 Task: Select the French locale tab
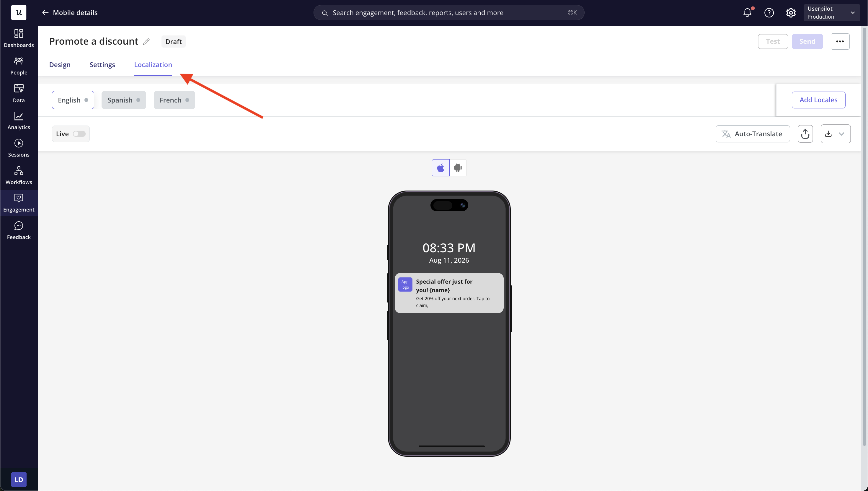click(x=174, y=100)
